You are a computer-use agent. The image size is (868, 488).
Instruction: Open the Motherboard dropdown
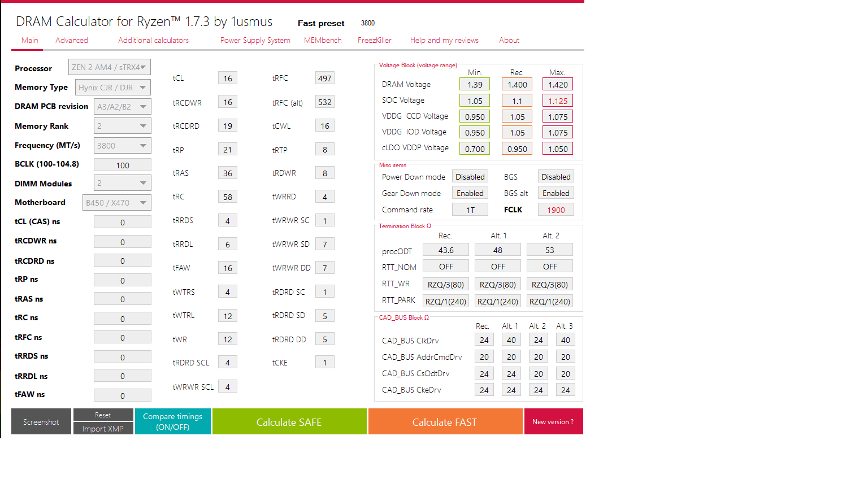pos(116,202)
